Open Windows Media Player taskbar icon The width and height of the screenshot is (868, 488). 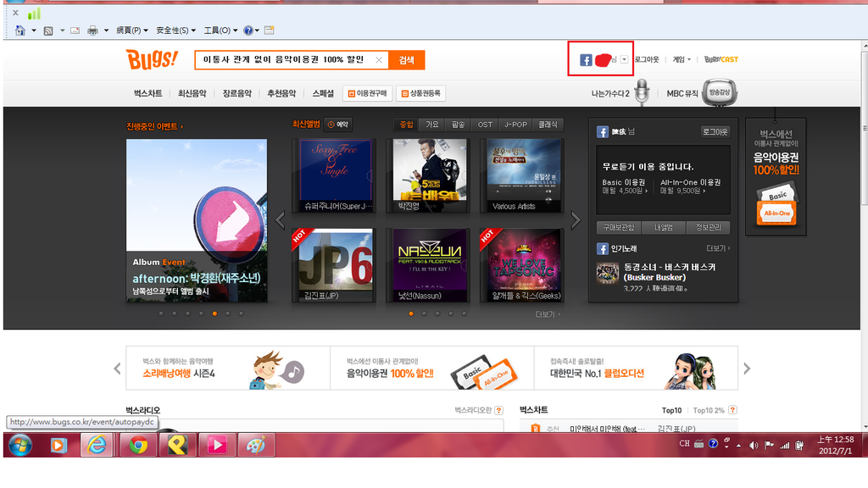(58, 445)
